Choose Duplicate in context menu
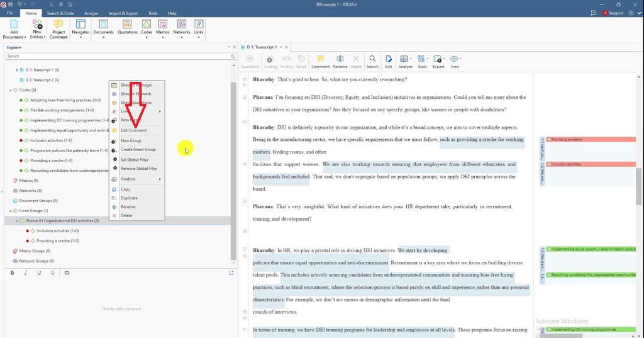644x338 pixels. coord(136,198)
